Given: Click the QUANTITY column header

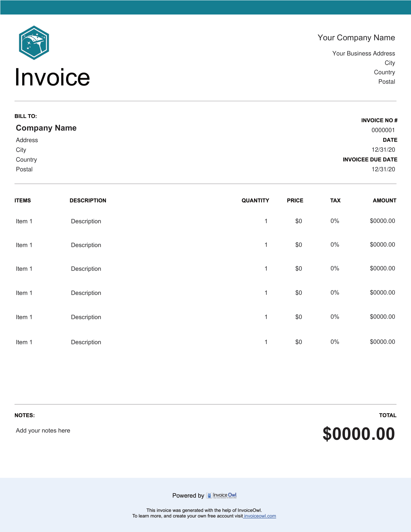Looking at the screenshot, I should point(255,201).
